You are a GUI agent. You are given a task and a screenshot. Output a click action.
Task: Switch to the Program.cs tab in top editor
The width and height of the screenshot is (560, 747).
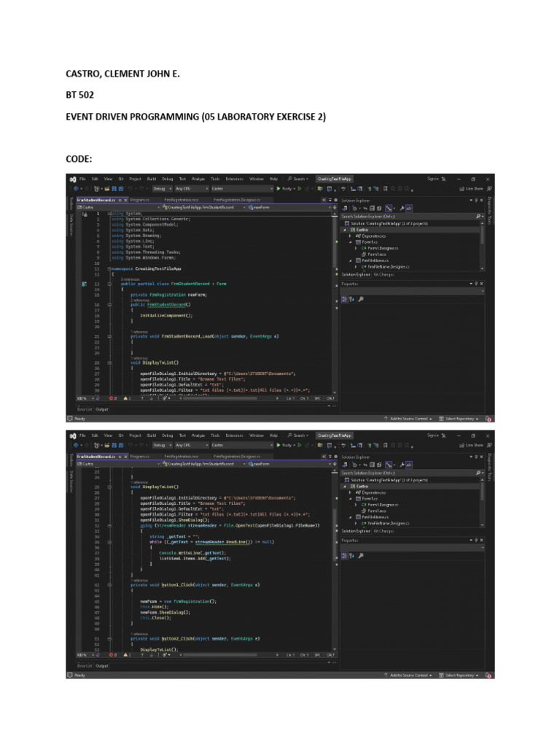[139, 199]
